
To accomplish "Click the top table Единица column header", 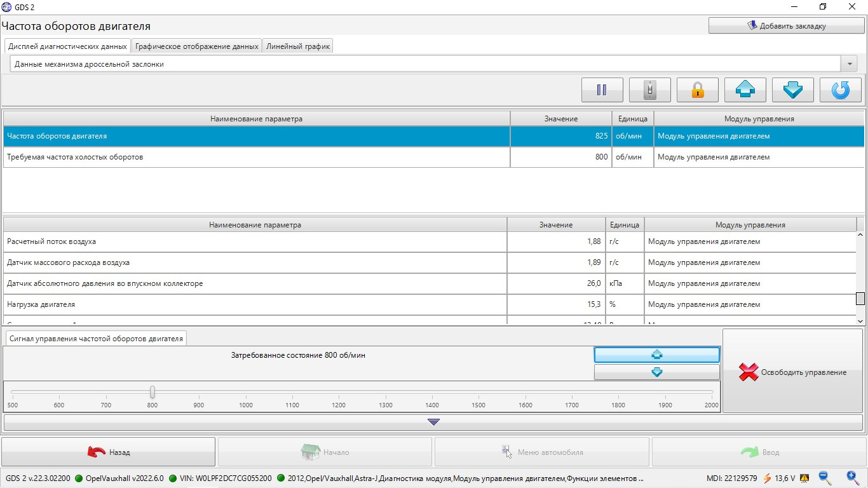I will tap(633, 119).
